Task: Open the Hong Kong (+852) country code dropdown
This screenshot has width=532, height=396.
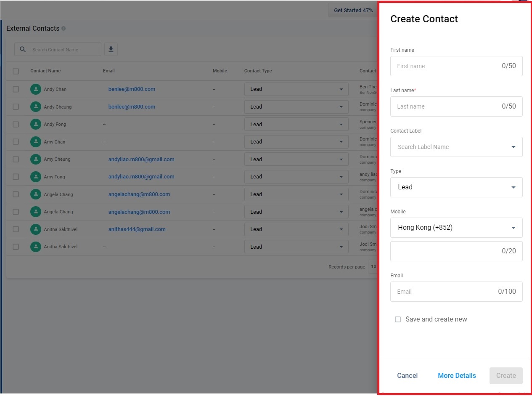Action: tap(456, 228)
